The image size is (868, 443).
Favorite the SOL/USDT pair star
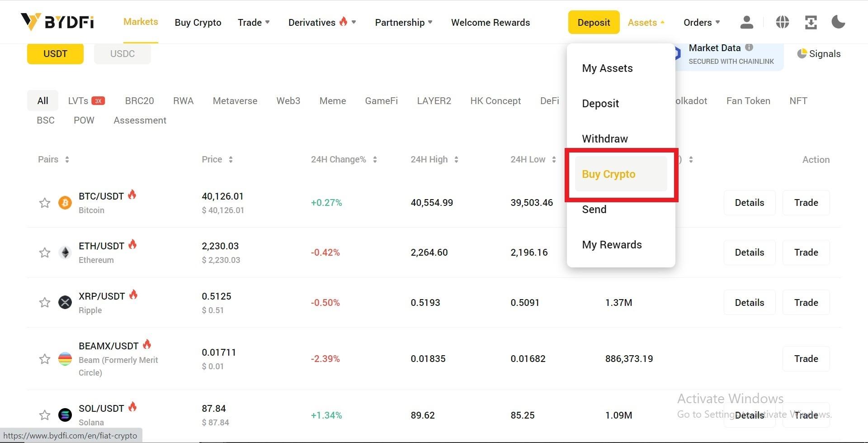click(x=44, y=415)
